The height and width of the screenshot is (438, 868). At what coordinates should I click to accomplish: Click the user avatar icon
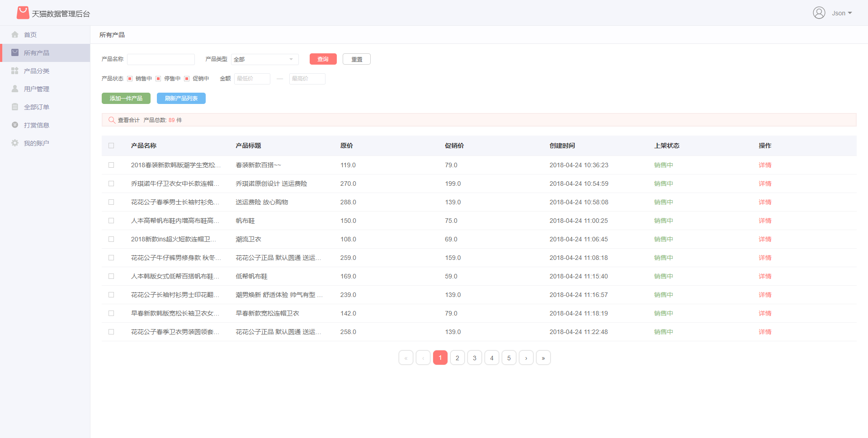click(819, 13)
